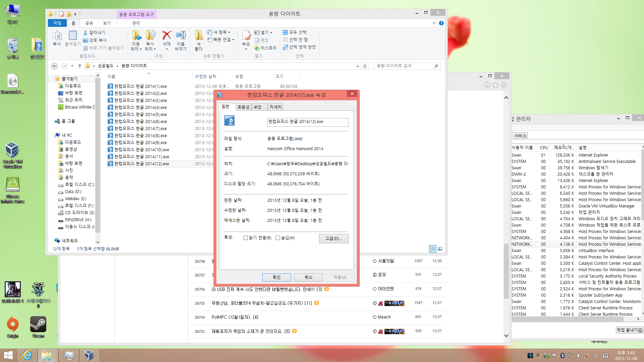Click the address bar Refresh icon
Screen dimensions: 644x362
pos(365,66)
